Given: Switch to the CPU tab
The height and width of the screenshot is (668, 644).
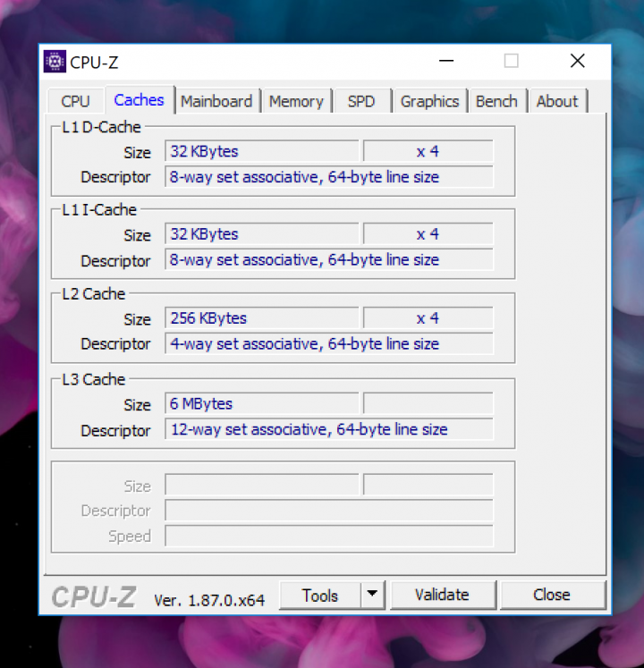Looking at the screenshot, I should [75, 101].
